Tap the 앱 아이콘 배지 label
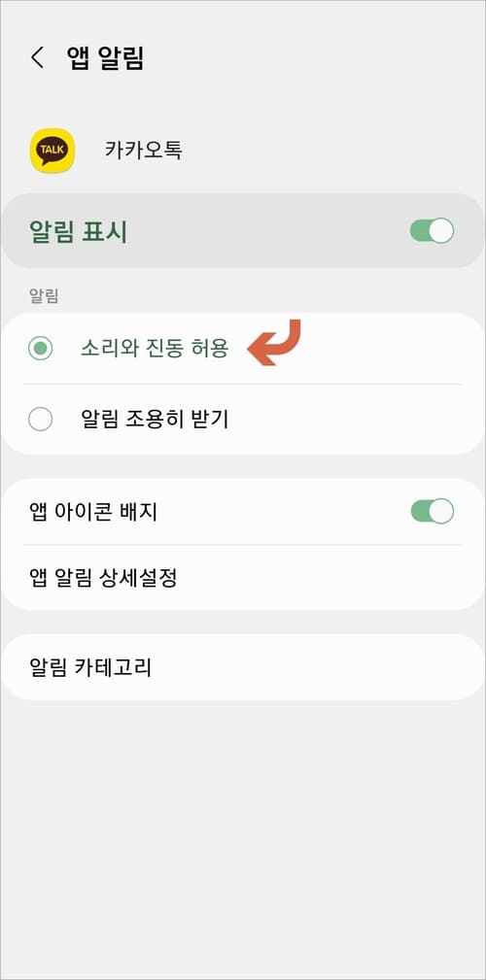Viewport: 486px width, 980px height. [93, 512]
